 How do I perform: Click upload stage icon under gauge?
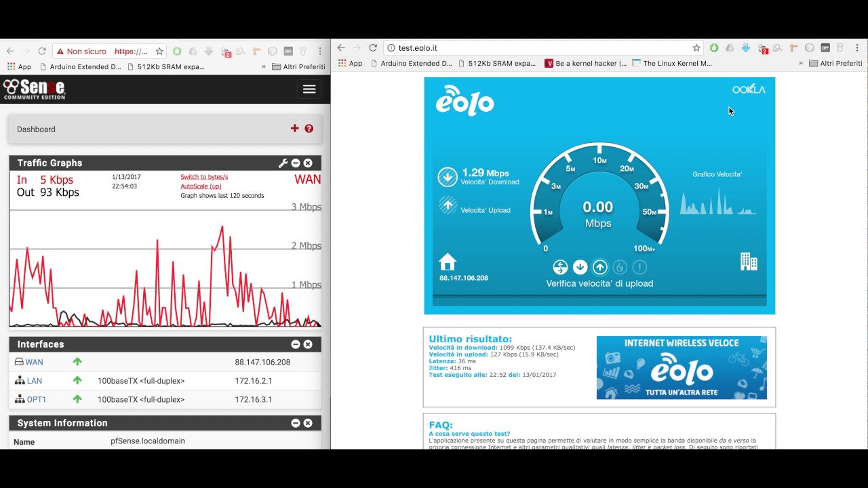tap(600, 267)
